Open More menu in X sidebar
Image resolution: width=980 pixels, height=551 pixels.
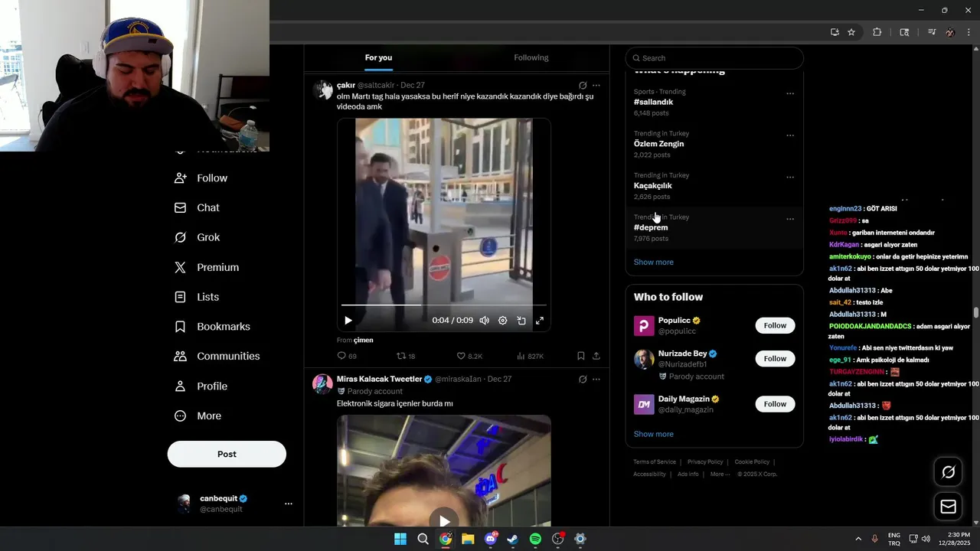[198, 416]
